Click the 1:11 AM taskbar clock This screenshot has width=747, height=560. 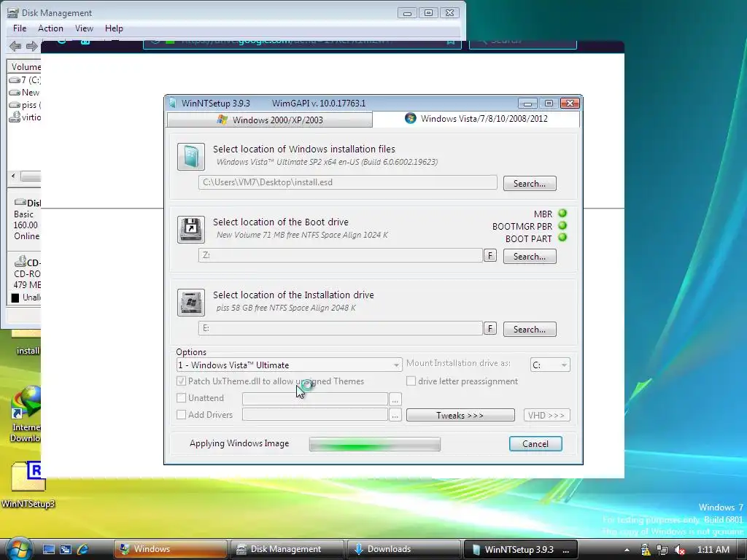(713, 550)
